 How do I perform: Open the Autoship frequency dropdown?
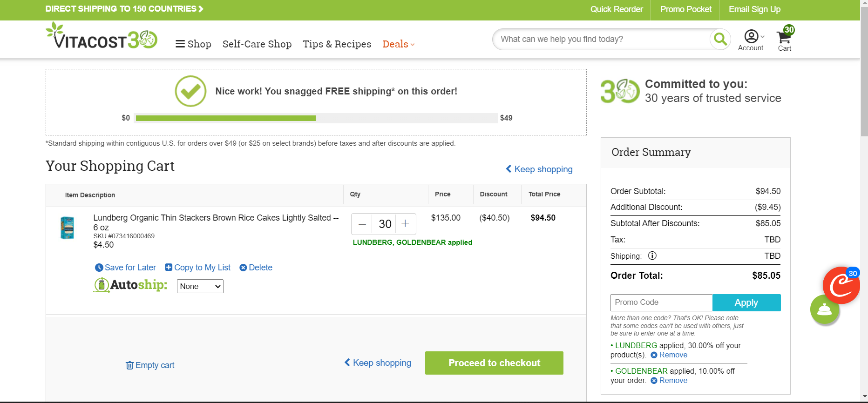coord(200,286)
